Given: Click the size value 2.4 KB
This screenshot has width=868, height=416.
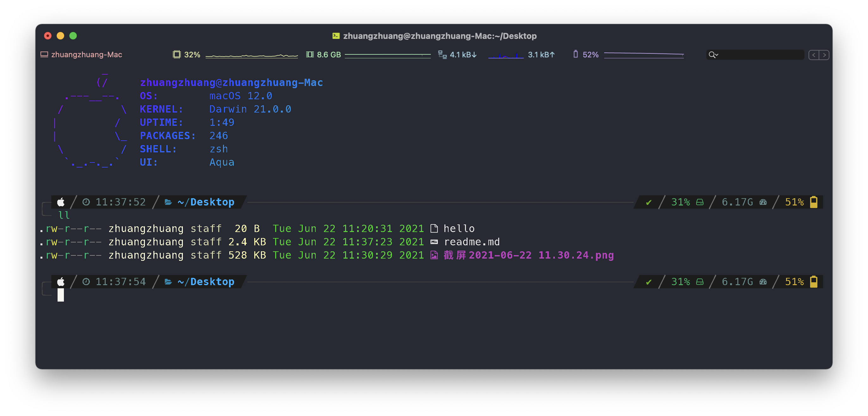Looking at the screenshot, I should pyautogui.click(x=247, y=242).
